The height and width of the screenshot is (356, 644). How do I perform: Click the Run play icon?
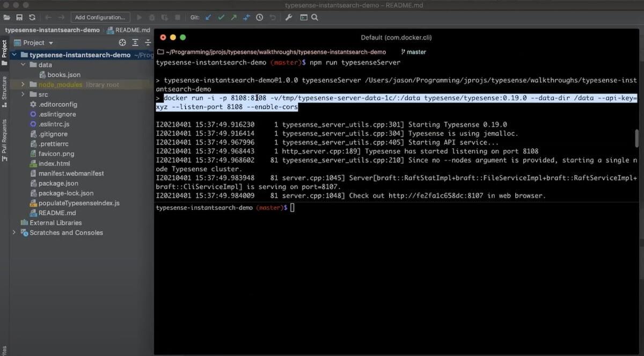pyautogui.click(x=141, y=17)
